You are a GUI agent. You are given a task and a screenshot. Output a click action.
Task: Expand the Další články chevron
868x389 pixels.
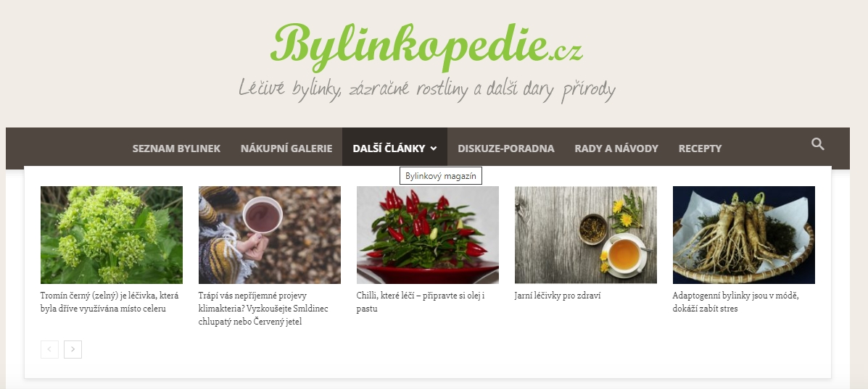point(434,149)
